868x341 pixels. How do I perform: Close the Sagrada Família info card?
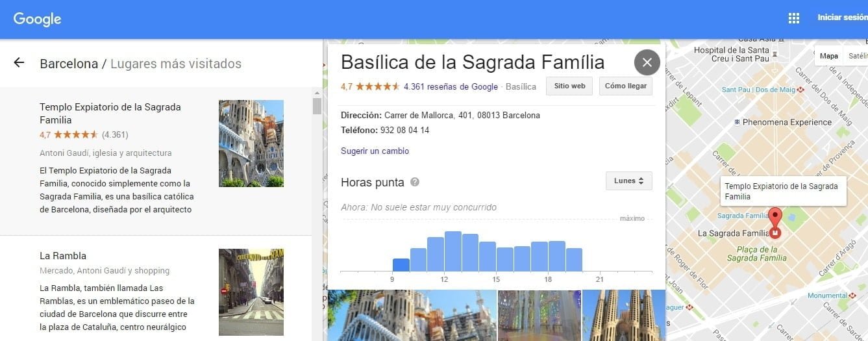(x=647, y=62)
